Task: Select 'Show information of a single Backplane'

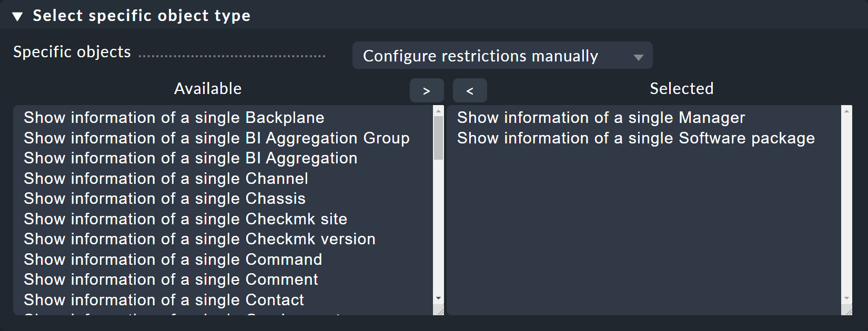Action: (174, 117)
